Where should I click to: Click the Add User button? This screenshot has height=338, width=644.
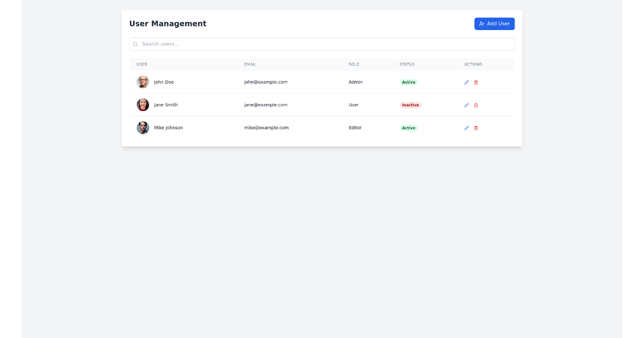[x=494, y=24]
